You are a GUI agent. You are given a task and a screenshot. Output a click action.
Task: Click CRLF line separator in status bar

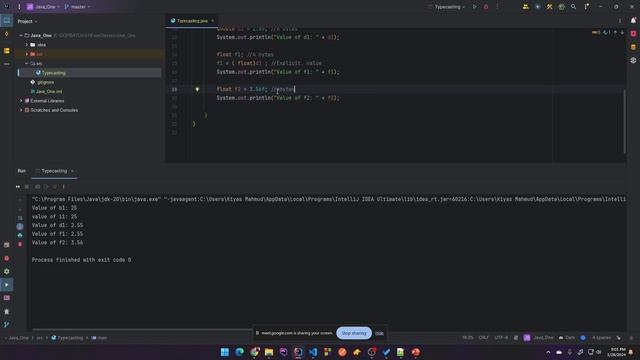483,338
